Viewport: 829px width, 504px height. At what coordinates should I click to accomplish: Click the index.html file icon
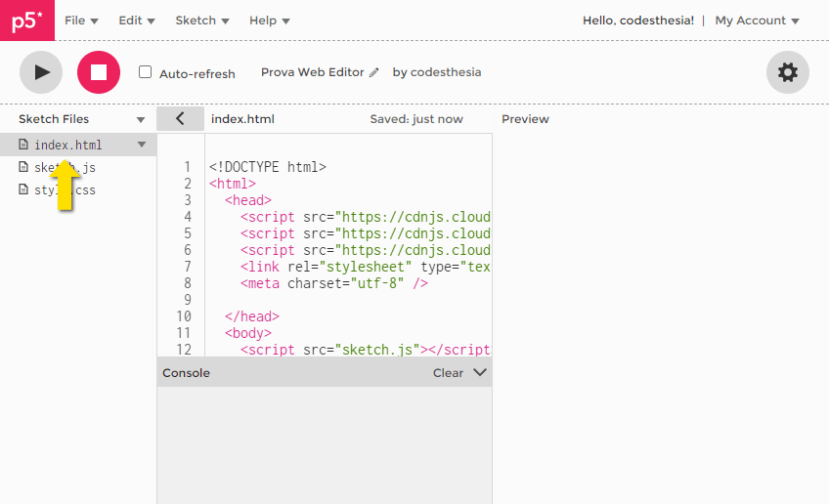(x=23, y=145)
